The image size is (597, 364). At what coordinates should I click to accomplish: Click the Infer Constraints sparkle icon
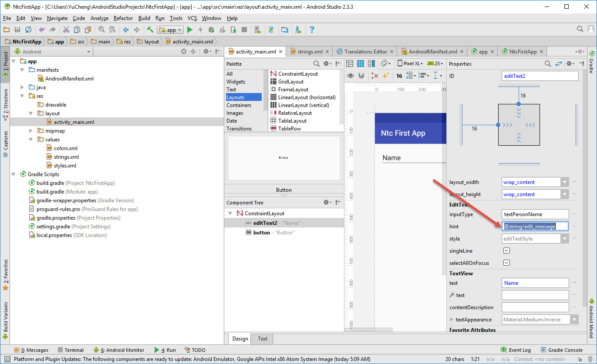(385, 76)
